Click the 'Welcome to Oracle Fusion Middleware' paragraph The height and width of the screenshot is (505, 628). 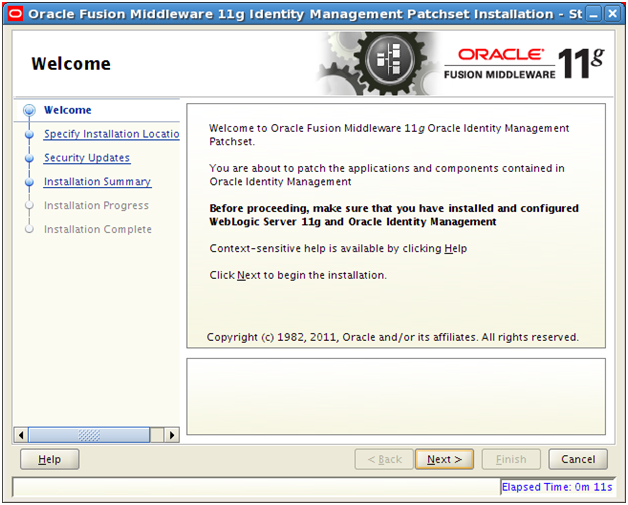[x=389, y=135]
